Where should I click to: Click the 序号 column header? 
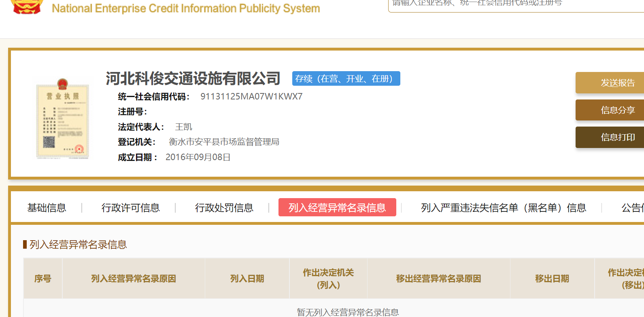pos(43,279)
